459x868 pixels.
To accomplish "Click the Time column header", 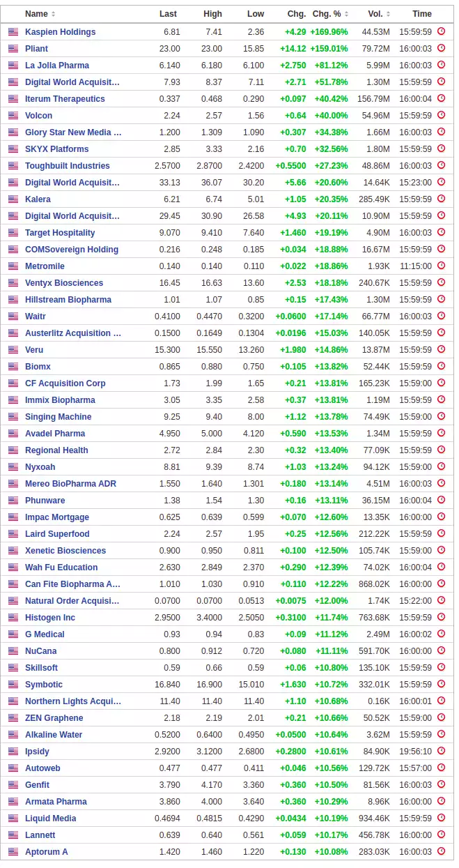I will [x=422, y=14].
